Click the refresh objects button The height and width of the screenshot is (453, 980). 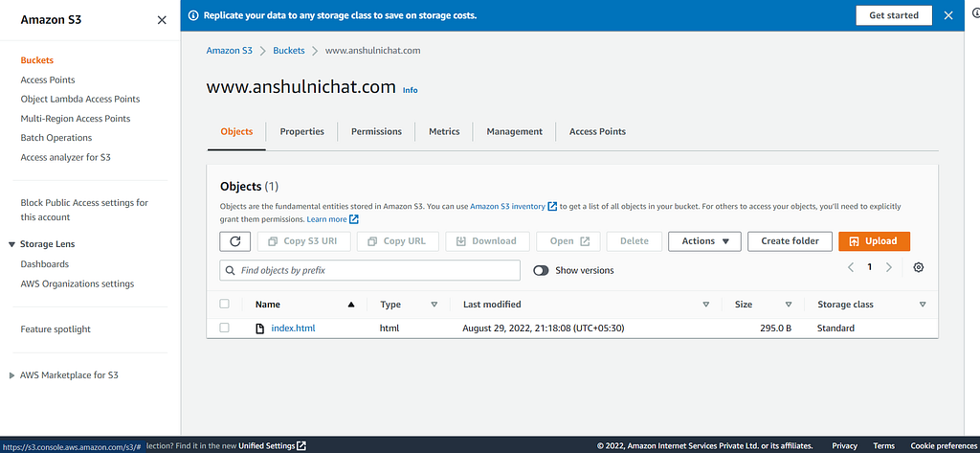coord(235,241)
